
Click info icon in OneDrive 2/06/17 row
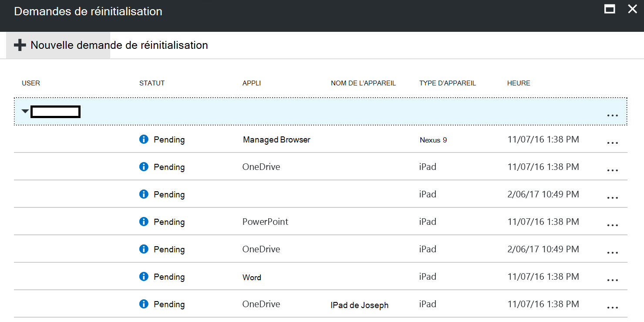coord(144,249)
